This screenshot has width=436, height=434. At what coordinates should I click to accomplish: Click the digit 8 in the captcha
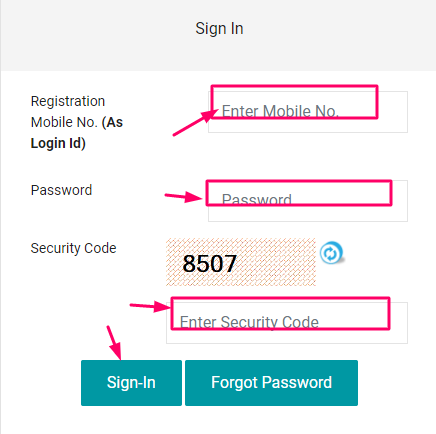click(189, 264)
